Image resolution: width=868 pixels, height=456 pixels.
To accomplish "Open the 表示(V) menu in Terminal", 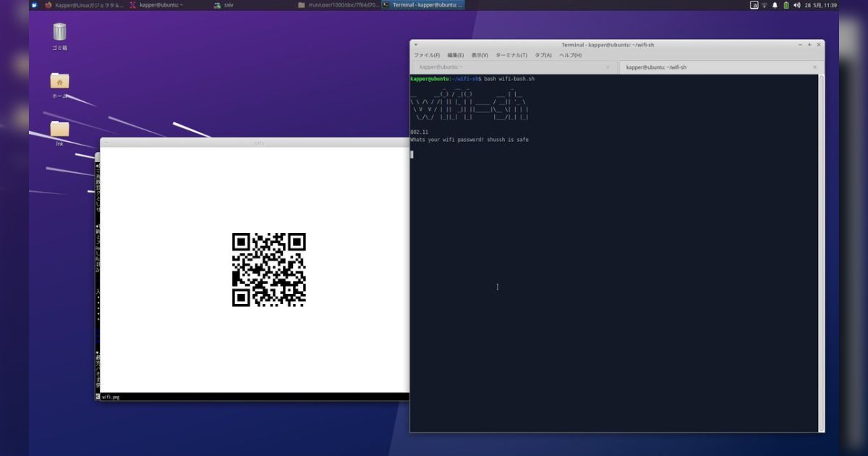I will click(479, 55).
